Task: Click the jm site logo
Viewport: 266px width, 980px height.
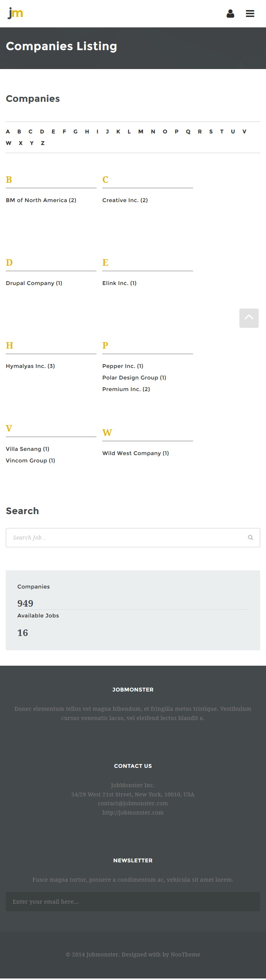Action: point(15,13)
